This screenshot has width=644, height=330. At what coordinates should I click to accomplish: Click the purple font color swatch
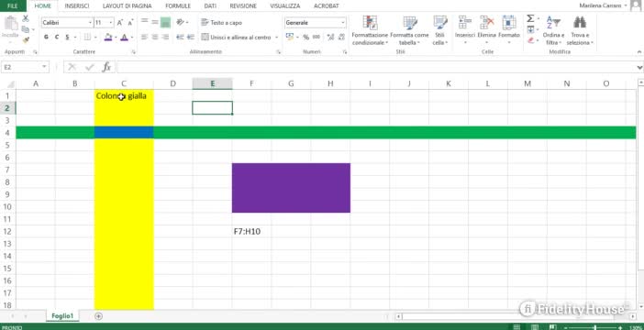125,37
